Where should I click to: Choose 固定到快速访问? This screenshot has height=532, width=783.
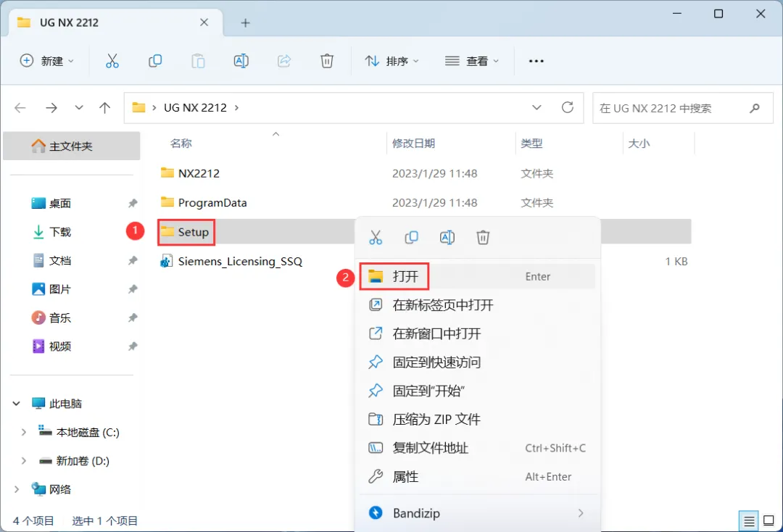click(x=477, y=362)
